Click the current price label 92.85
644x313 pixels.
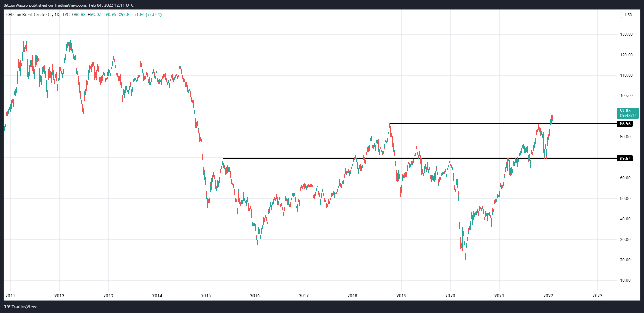[x=625, y=111]
